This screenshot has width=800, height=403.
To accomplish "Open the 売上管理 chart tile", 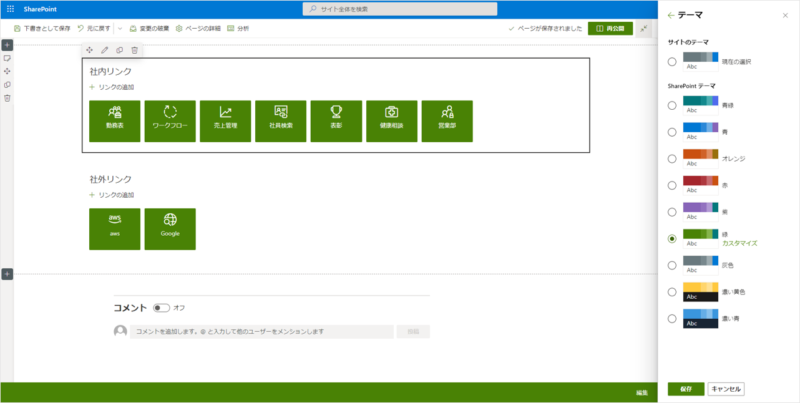I will pos(225,119).
